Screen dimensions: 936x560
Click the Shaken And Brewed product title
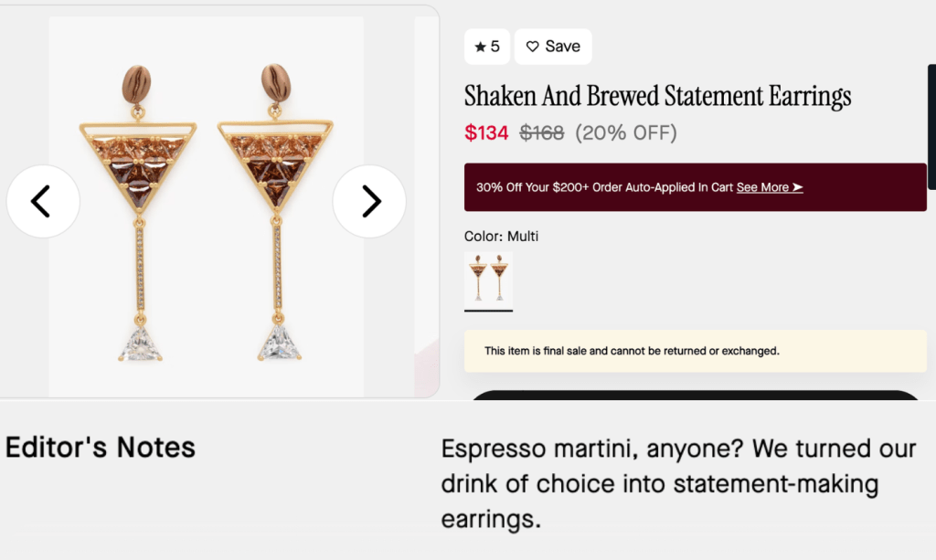657,96
